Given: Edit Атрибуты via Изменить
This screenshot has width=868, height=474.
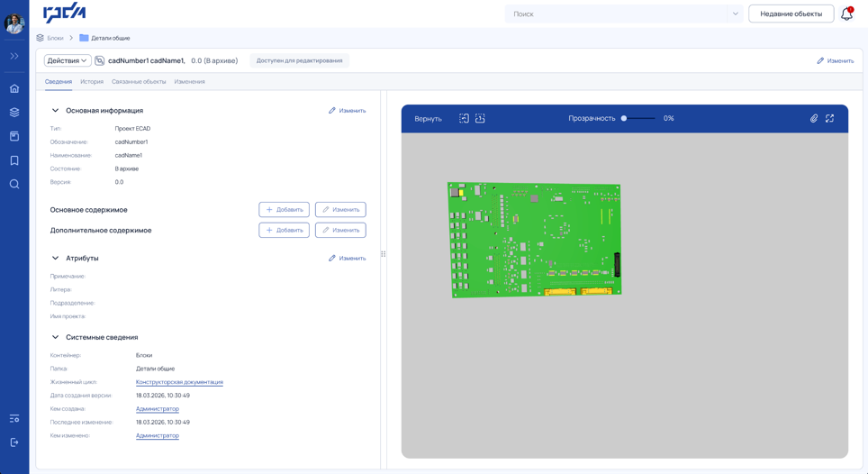Looking at the screenshot, I should click(347, 259).
